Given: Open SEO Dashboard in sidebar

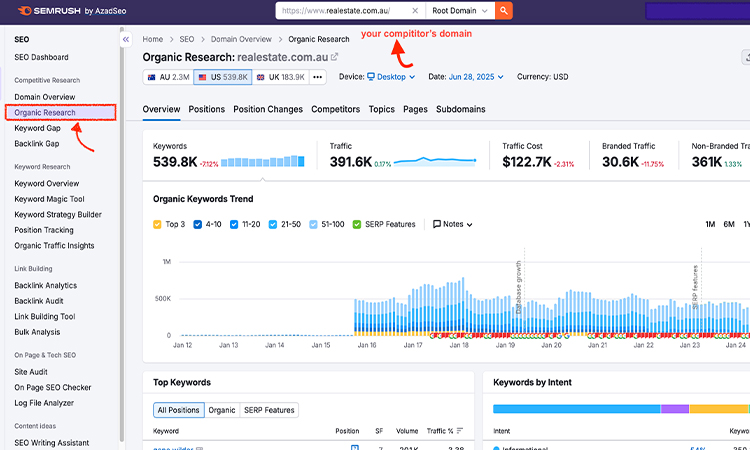Looking at the screenshot, I should click(41, 57).
